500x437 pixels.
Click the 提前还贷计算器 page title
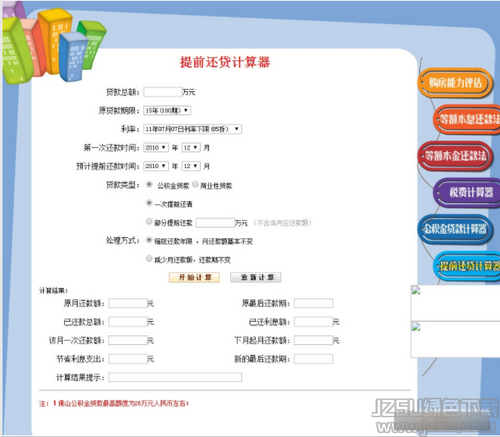(225, 62)
